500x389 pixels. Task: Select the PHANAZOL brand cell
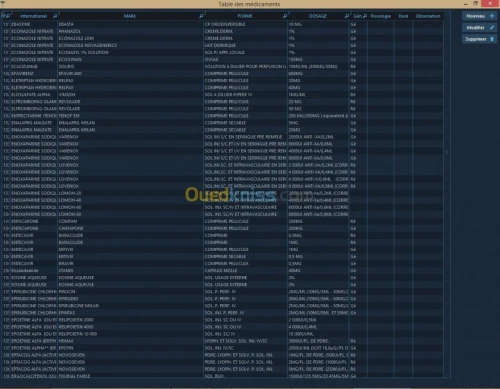(130, 31)
